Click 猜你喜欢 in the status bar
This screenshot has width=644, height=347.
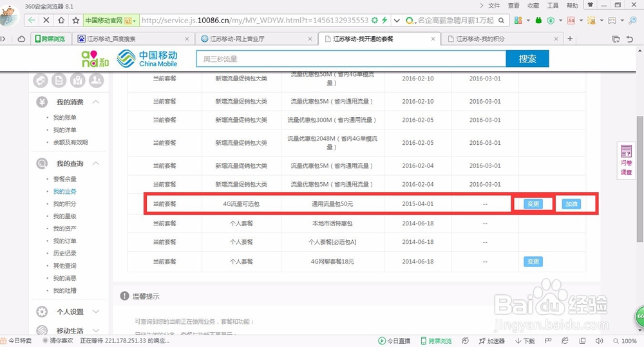click(x=58, y=341)
